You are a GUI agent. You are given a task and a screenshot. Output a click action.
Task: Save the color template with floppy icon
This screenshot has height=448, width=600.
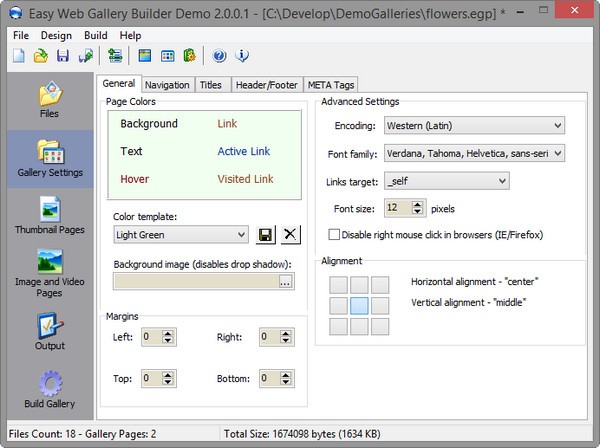pos(267,234)
